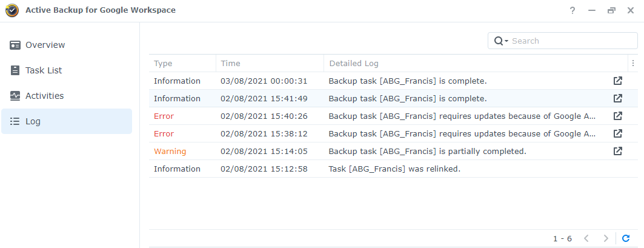This screenshot has width=644, height=248.
Task: Go to the previous log page
Action: tap(586, 238)
